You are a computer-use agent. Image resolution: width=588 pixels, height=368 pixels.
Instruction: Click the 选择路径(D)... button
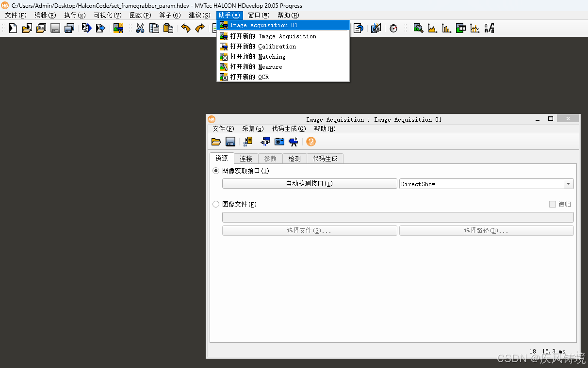[487, 231]
